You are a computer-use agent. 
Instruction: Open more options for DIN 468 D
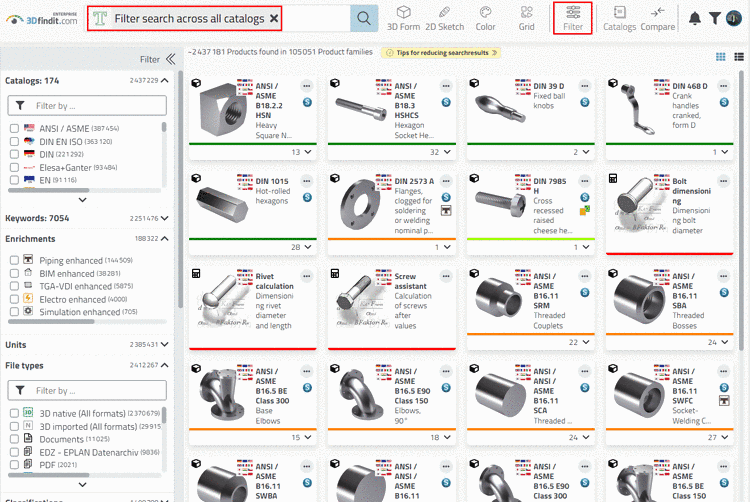coord(724,86)
